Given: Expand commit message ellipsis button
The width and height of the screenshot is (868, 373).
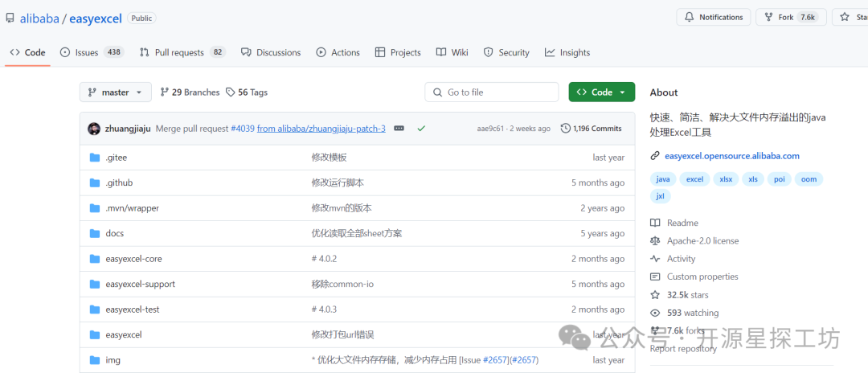Looking at the screenshot, I should (399, 129).
